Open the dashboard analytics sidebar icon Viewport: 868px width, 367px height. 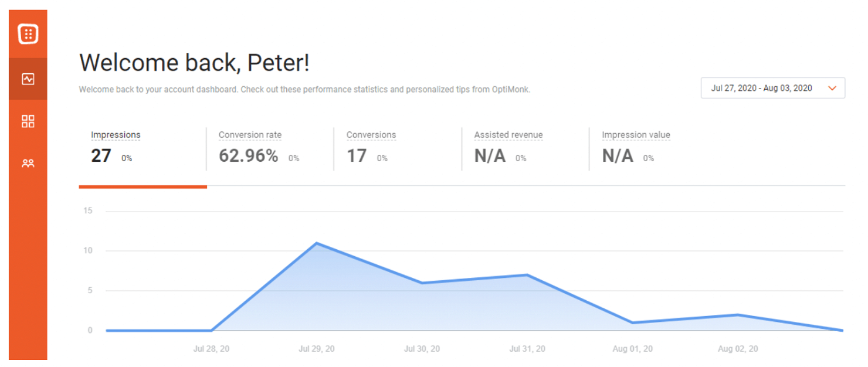click(x=28, y=79)
